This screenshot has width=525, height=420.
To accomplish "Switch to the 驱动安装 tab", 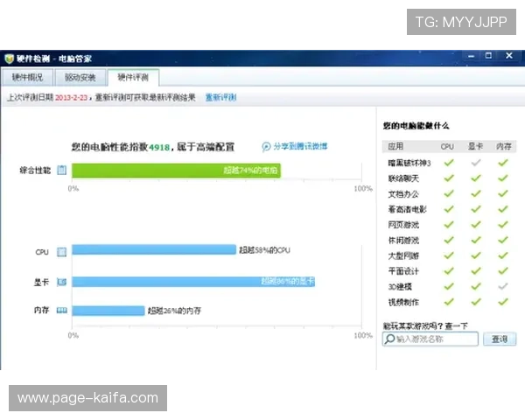I will tap(80, 77).
